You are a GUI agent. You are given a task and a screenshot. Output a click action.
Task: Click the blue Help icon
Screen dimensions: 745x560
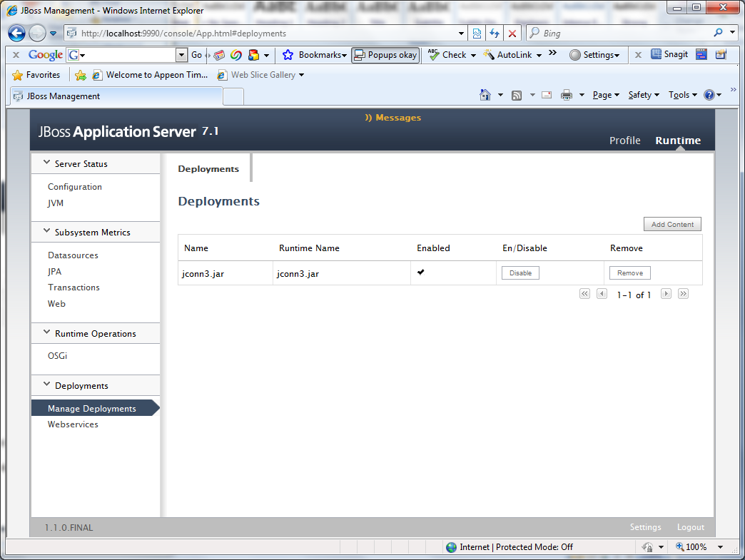(x=709, y=95)
